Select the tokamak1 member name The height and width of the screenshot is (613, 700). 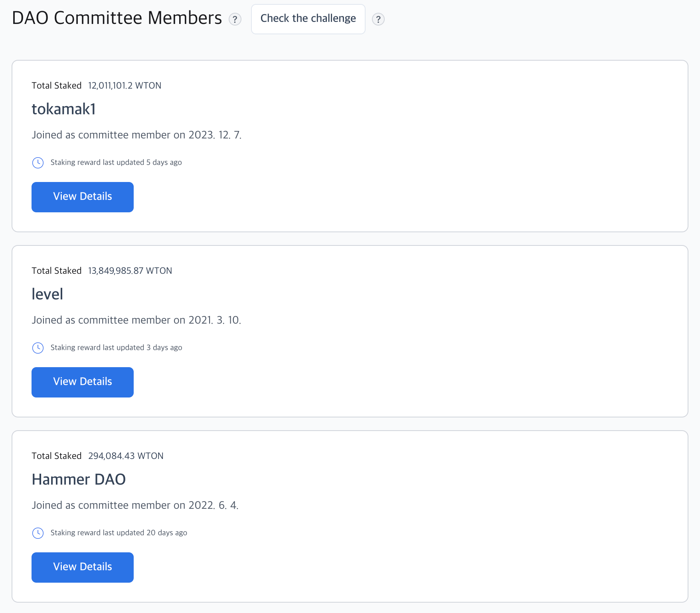pyautogui.click(x=64, y=109)
